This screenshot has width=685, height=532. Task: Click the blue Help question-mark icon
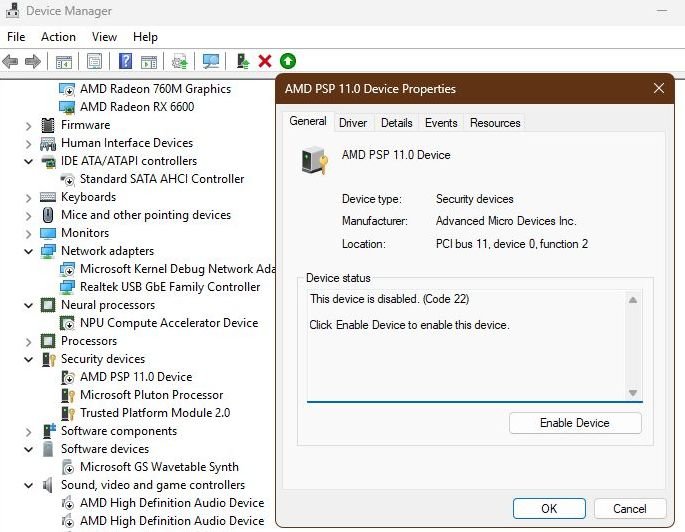125,61
